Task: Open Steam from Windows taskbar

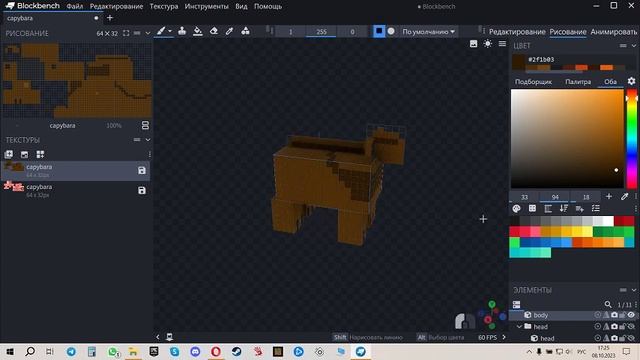Action: 236,351
